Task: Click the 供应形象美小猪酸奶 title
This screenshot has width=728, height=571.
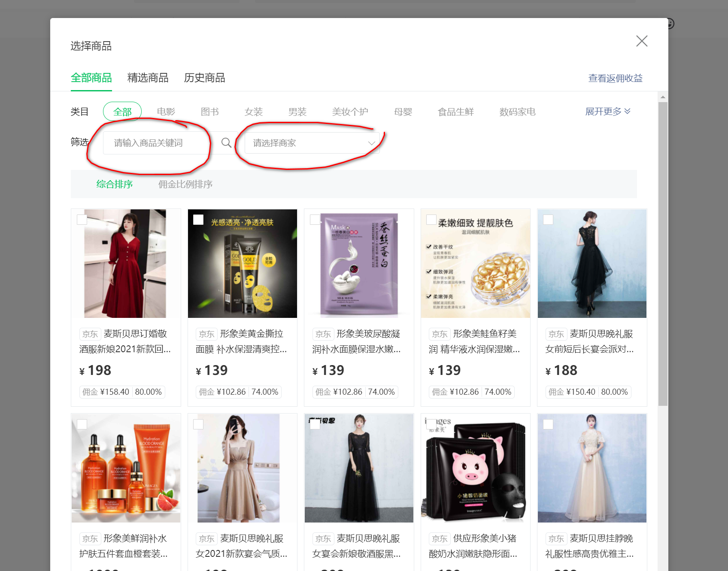Action: click(x=473, y=546)
